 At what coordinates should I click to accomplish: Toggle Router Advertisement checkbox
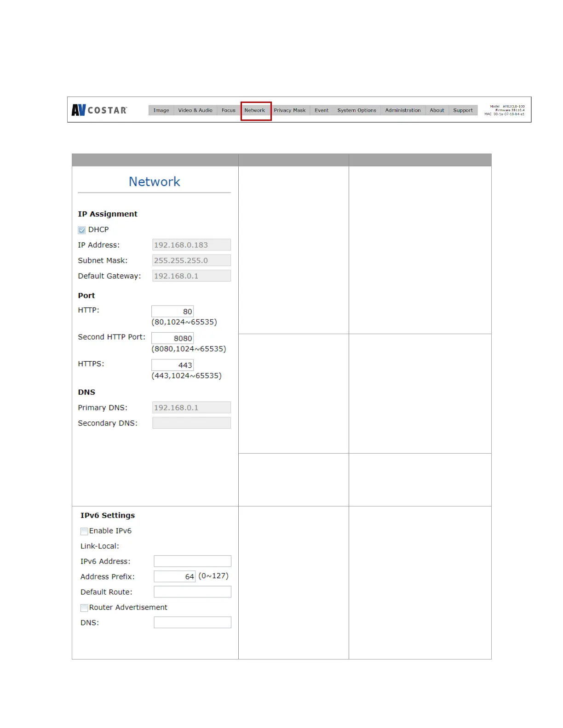[x=84, y=608]
